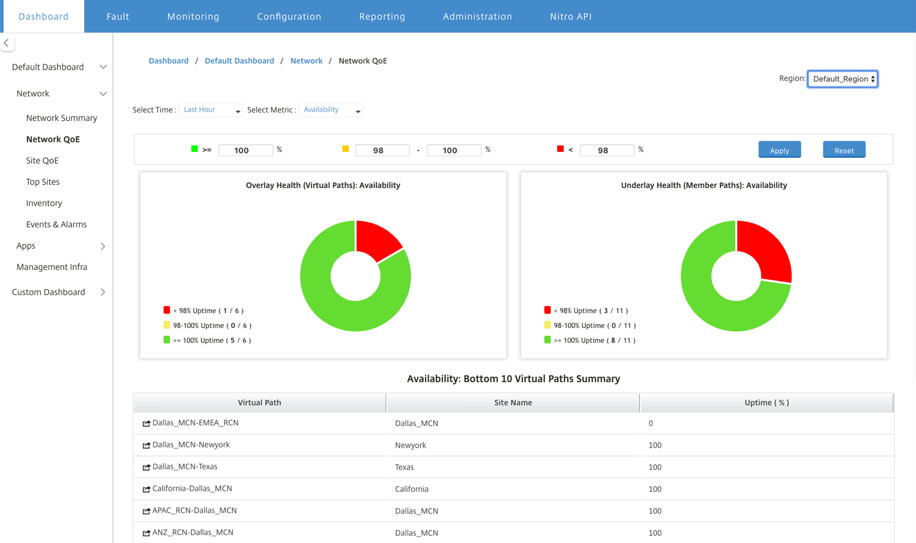The height and width of the screenshot is (543, 916).
Task: Open the Select Time dropdown
Action: 210,110
